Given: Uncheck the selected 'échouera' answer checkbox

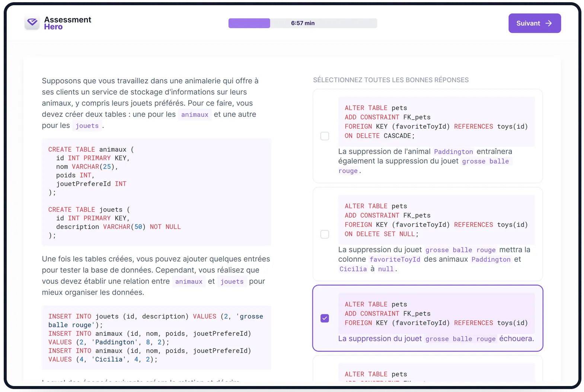Looking at the screenshot, I should 325,318.
